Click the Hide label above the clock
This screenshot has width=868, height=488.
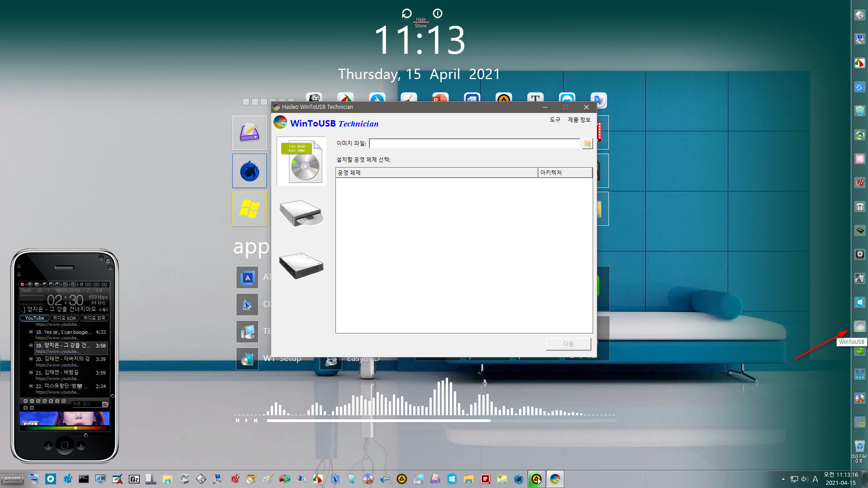click(421, 19)
